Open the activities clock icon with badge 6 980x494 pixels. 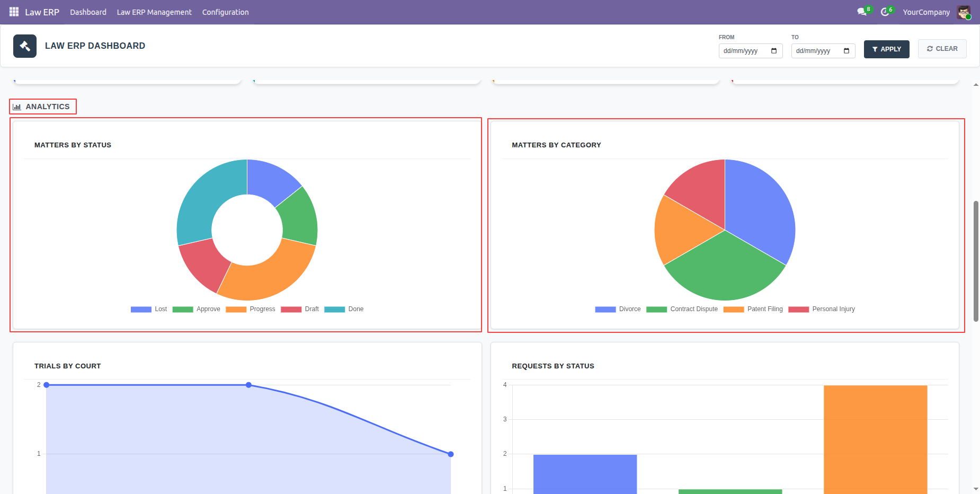(x=885, y=12)
